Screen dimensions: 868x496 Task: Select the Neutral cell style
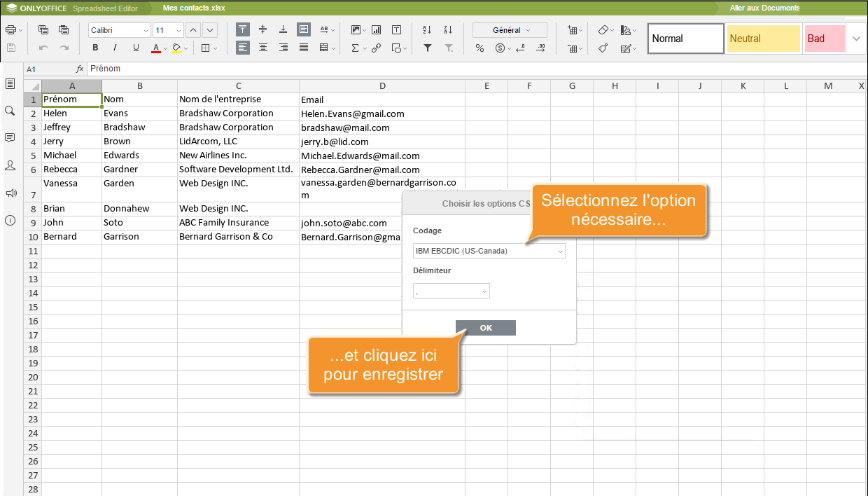[763, 39]
